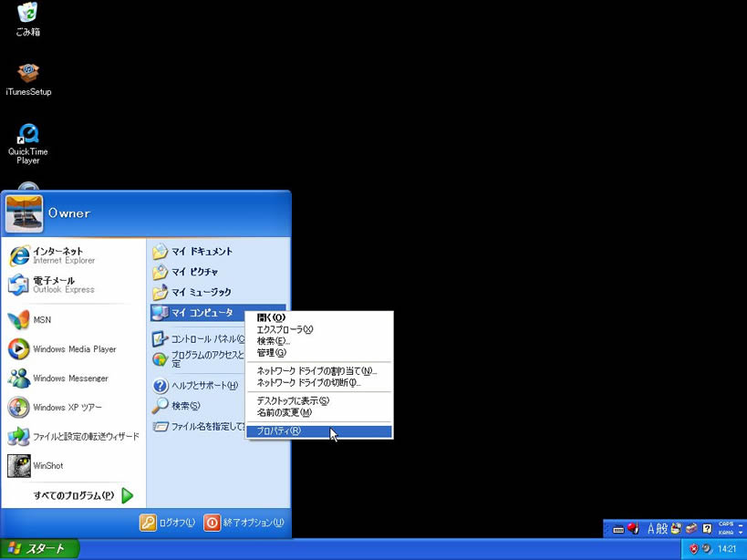Change the conversion mode '般' on language bar
Viewport: 747px width, 560px height.
point(662,529)
